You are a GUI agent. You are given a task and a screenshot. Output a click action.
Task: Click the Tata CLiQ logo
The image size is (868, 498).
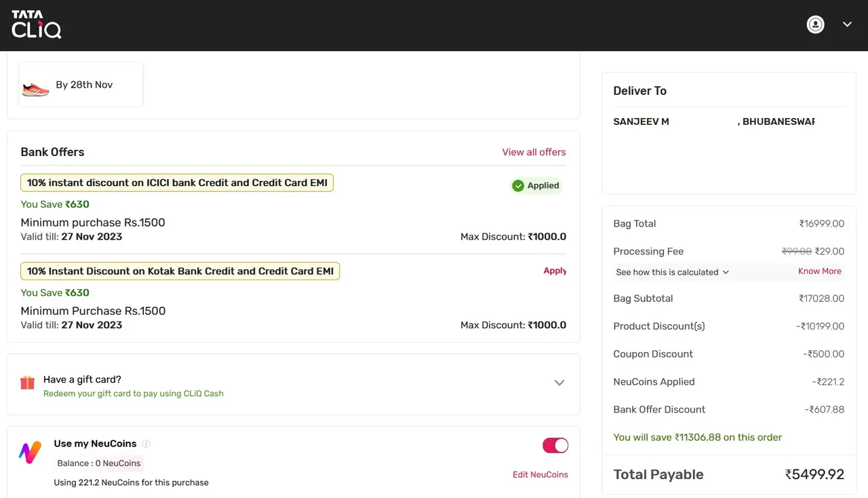[x=37, y=24]
